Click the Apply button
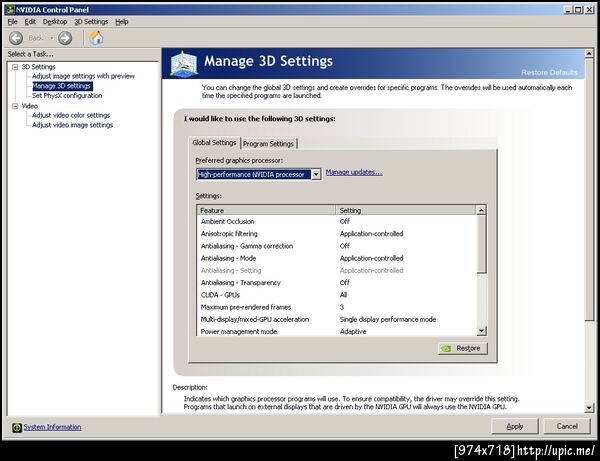This screenshot has height=461, width=600. click(515, 426)
